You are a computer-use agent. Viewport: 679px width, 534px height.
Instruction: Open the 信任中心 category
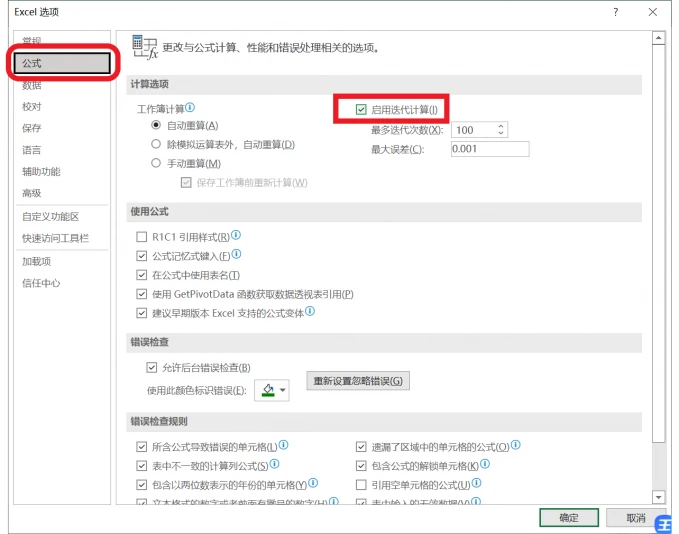[x=42, y=283]
